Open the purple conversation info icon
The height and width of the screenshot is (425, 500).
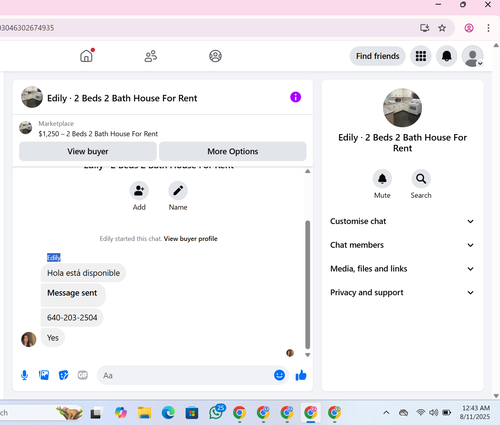[295, 97]
